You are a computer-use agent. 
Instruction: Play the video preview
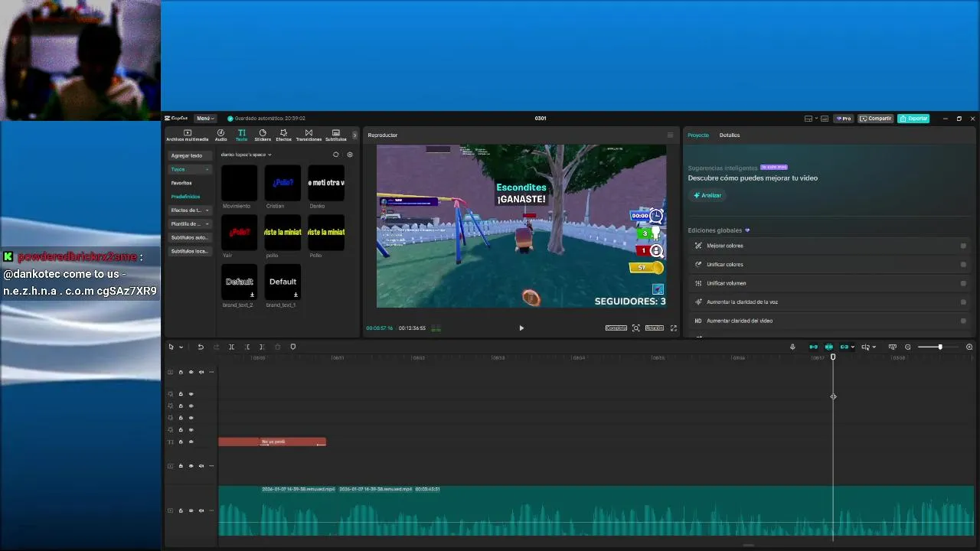coord(521,328)
